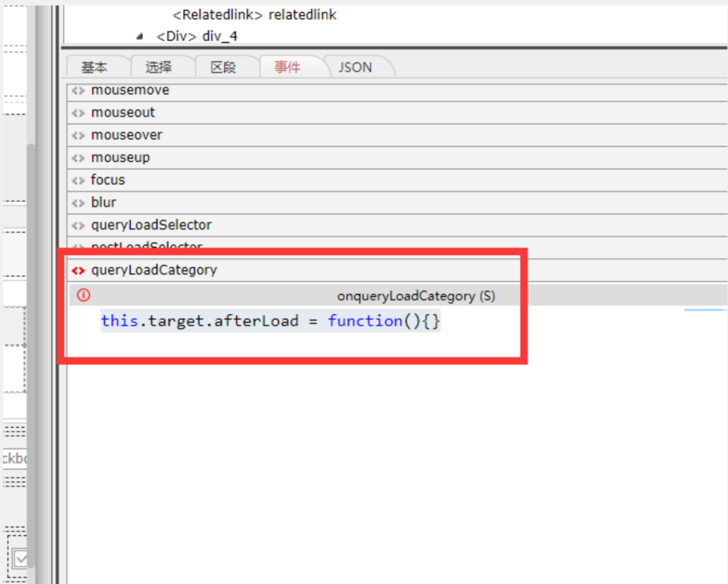Click the code icon beside mousemove
Screen dimensions: 728x584
click(79, 90)
